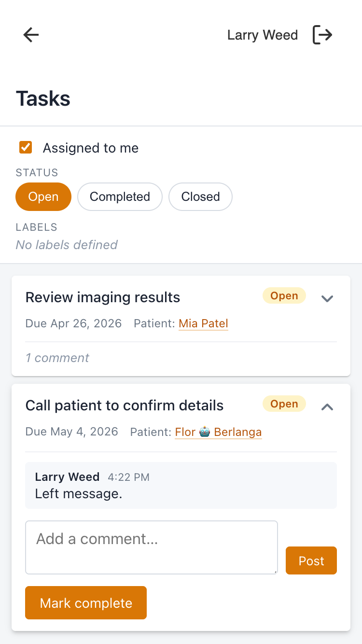Image resolution: width=362 pixels, height=644 pixels.
Task: Deselect the Open status filter chip
Action: click(x=43, y=197)
